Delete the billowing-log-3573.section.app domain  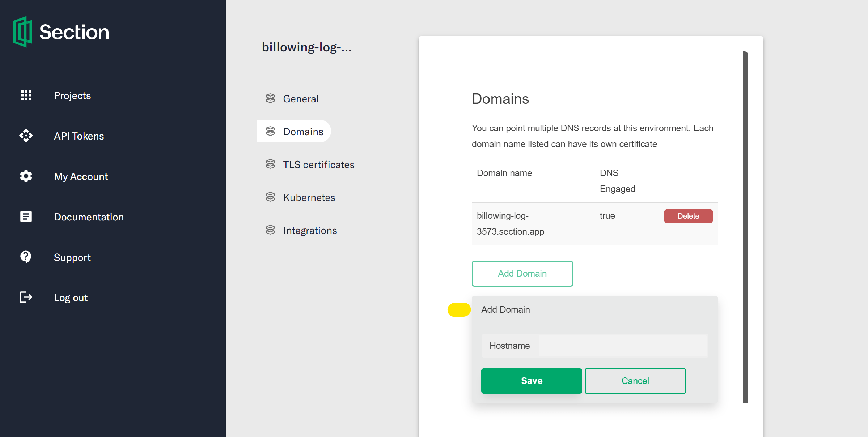point(688,216)
